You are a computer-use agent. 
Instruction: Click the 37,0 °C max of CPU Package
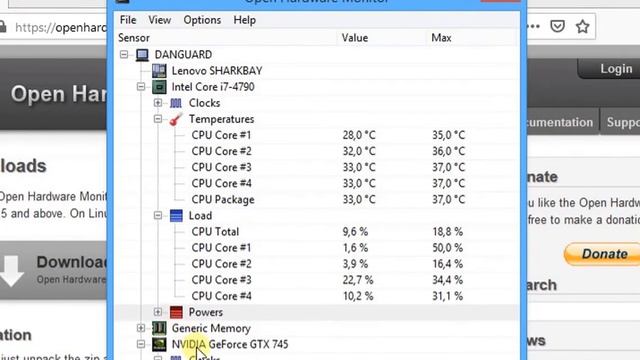click(449, 200)
